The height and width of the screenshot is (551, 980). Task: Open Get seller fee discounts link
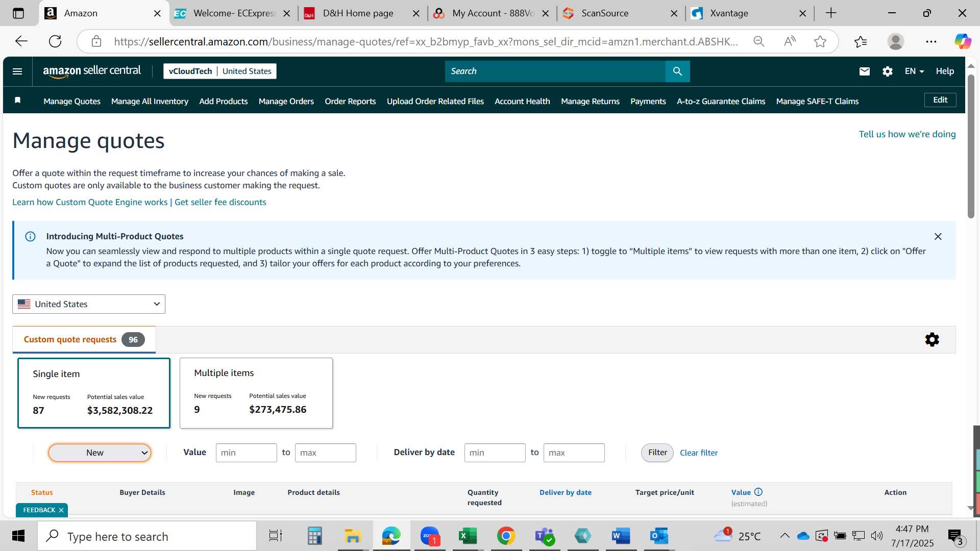[x=220, y=202]
